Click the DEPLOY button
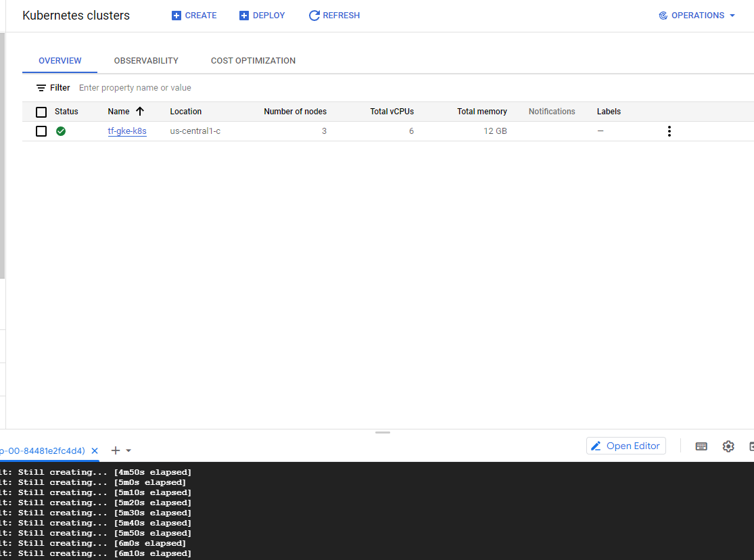 click(262, 16)
